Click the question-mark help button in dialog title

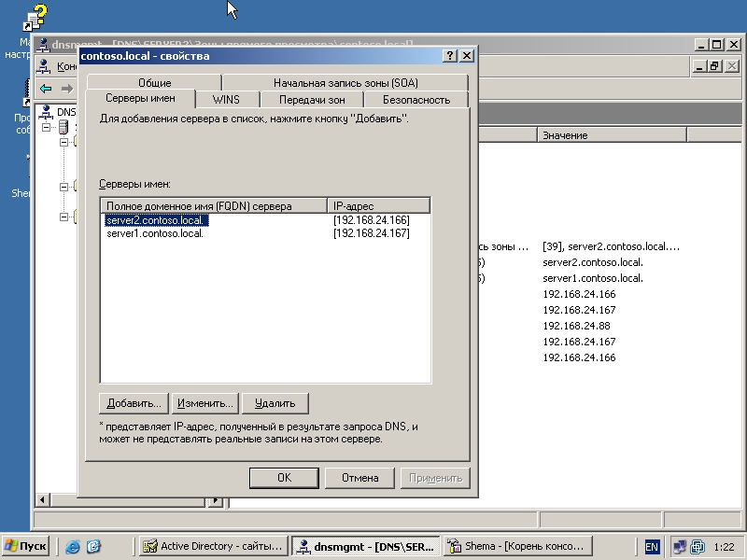(x=450, y=56)
